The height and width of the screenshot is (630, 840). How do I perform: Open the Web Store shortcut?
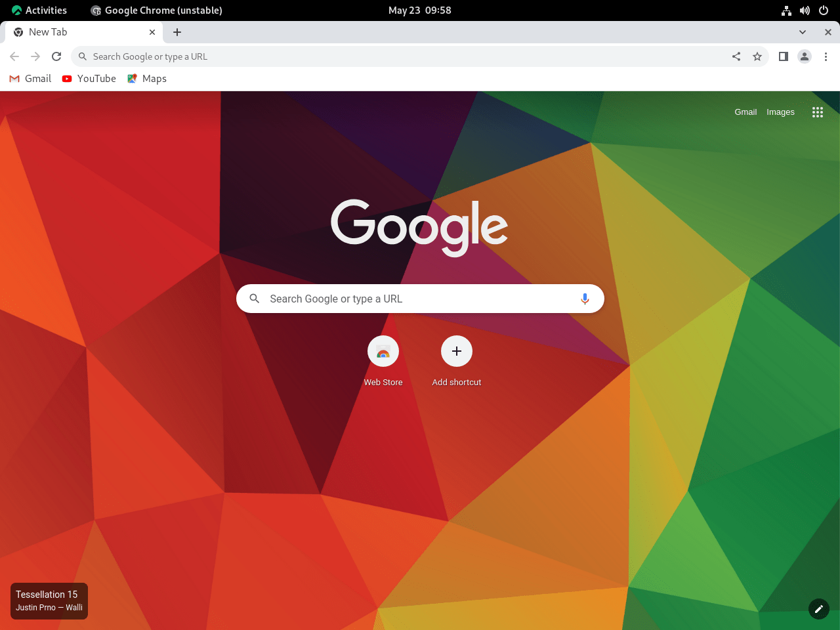click(383, 362)
